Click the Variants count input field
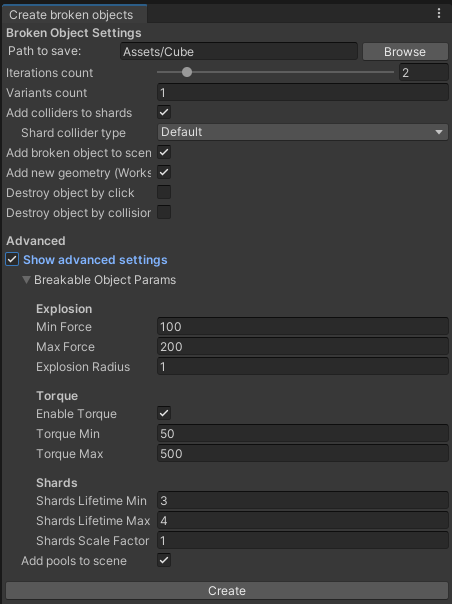The height and width of the screenshot is (604, 452). tap(303, 92)
